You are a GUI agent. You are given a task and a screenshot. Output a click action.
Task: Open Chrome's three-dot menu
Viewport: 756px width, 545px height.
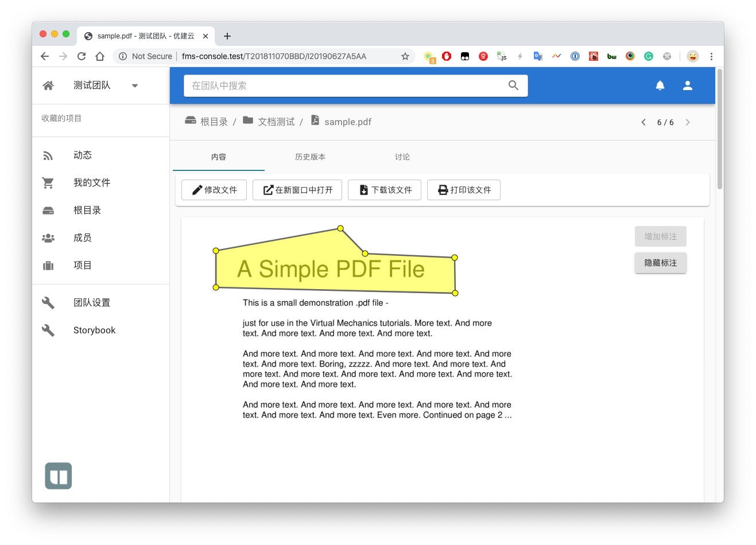coord(711,56)
